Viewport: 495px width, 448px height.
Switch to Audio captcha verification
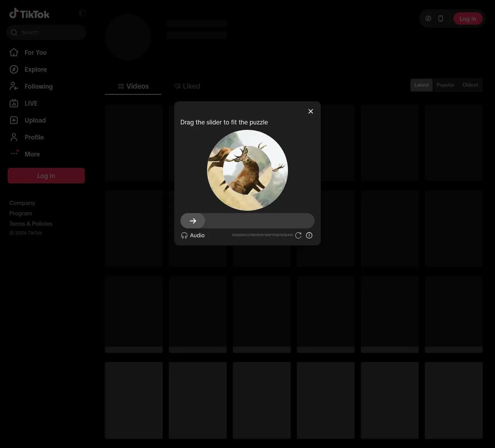point(193,235)
